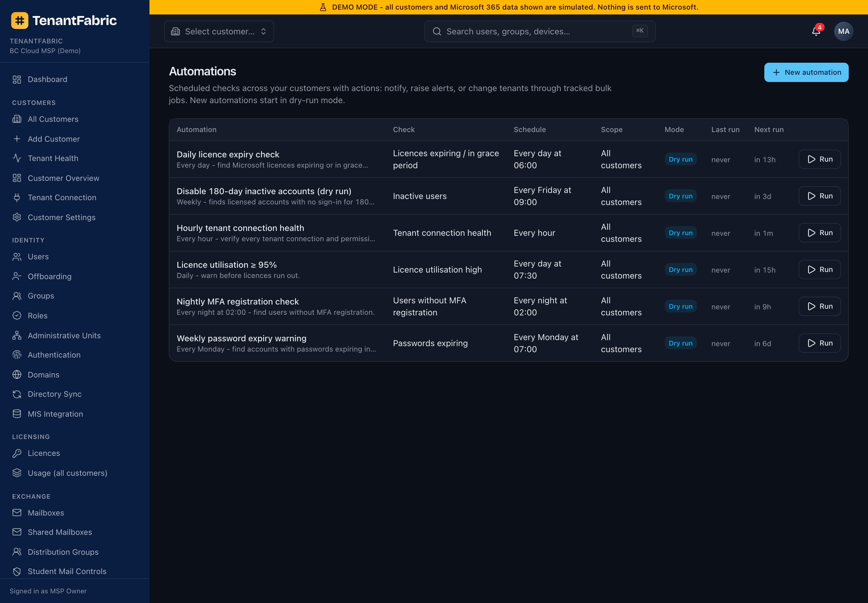Click the Automation column header
Screen dimensions: 868x603
pos(197,130)
